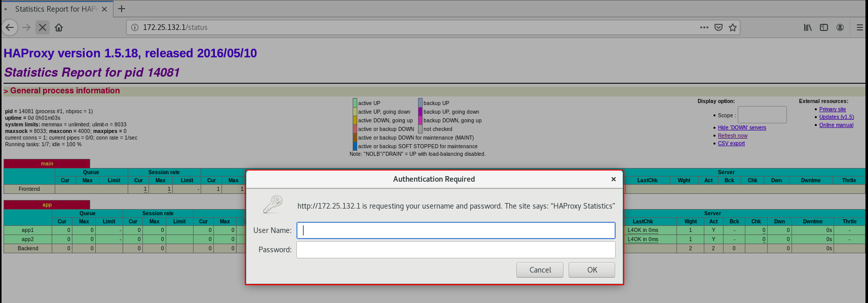Open a new tab with plus button
The image size is (868, 303).
(x=122, y=9)
